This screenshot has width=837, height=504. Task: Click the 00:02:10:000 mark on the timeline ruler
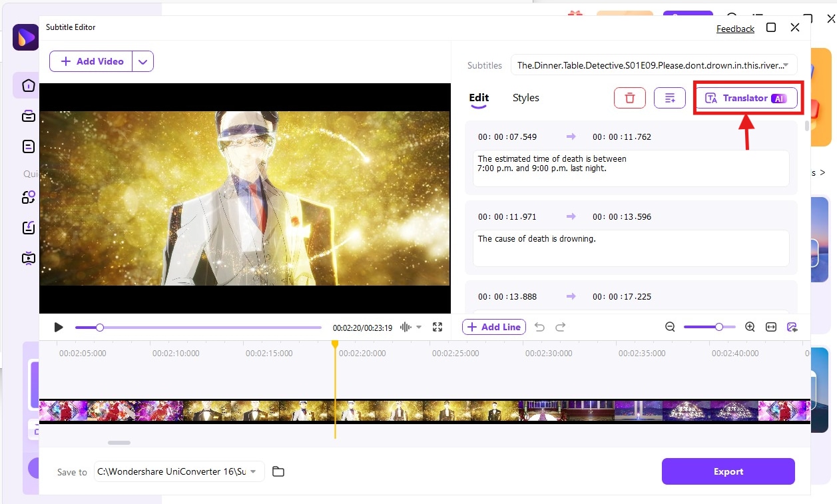[175, 354]
